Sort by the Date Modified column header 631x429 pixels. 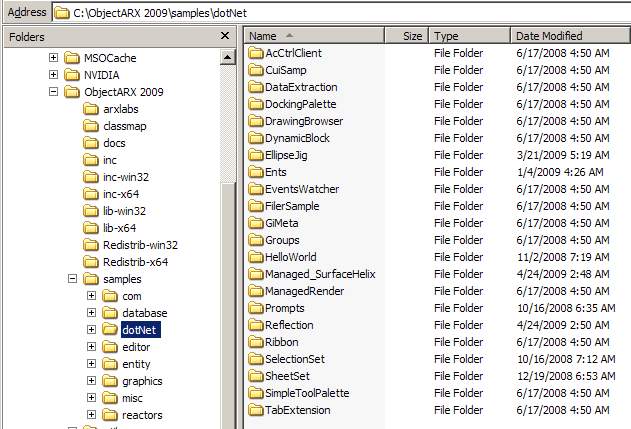(570, 36)
